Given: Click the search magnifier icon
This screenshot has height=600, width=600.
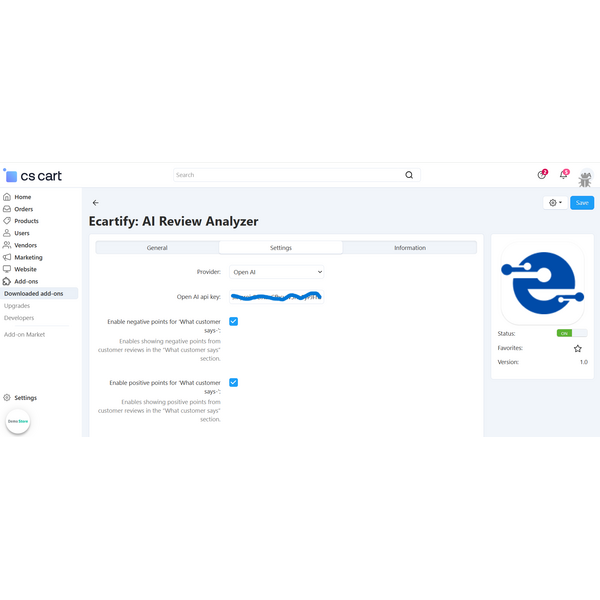Looking at the screenshot, I should (x=409, y=175).
